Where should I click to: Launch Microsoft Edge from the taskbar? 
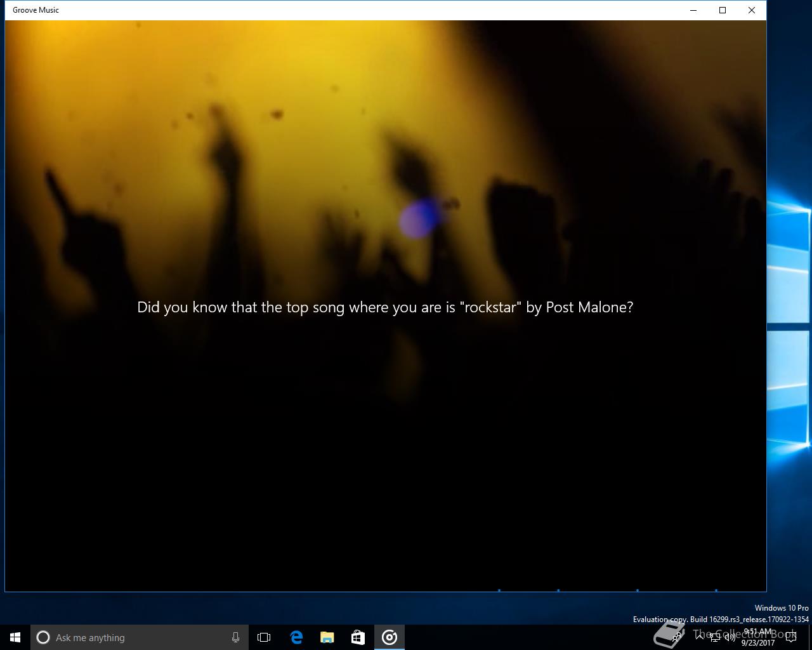point(296,637)
